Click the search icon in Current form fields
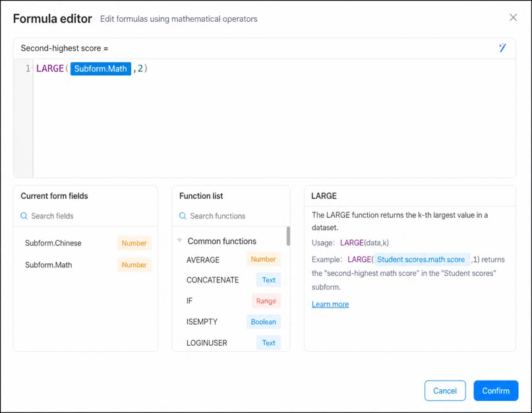532x413 pixels. (x=24, y=216)
